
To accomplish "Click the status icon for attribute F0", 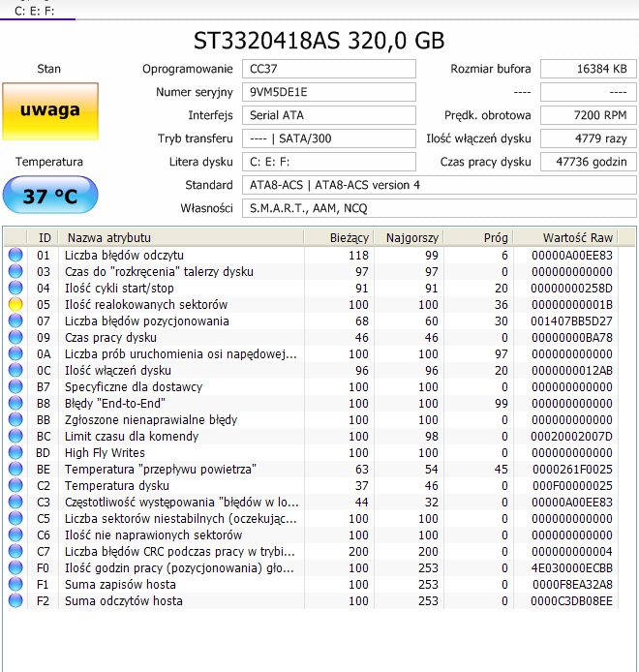I will pyautogui.click(x=15, y=567).
